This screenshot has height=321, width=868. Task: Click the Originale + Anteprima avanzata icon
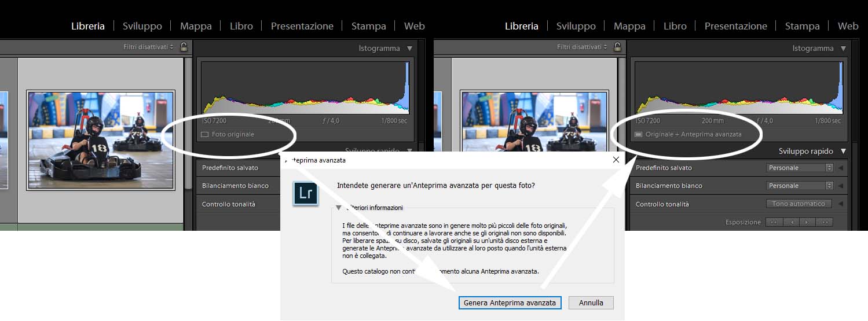(x=638, y=134)
